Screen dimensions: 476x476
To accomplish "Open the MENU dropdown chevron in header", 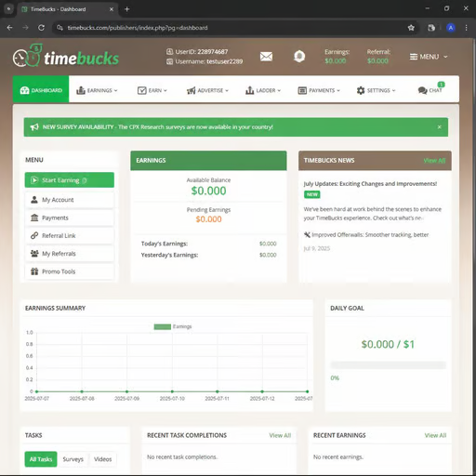I will click(445, 57).
